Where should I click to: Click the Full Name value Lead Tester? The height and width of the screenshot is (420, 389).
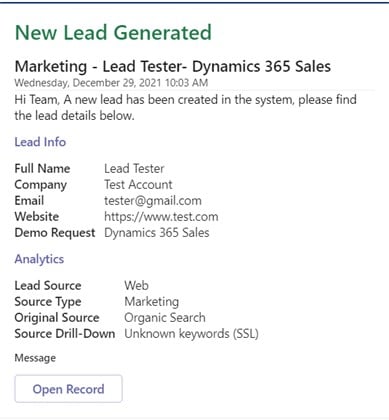(134, 168)
